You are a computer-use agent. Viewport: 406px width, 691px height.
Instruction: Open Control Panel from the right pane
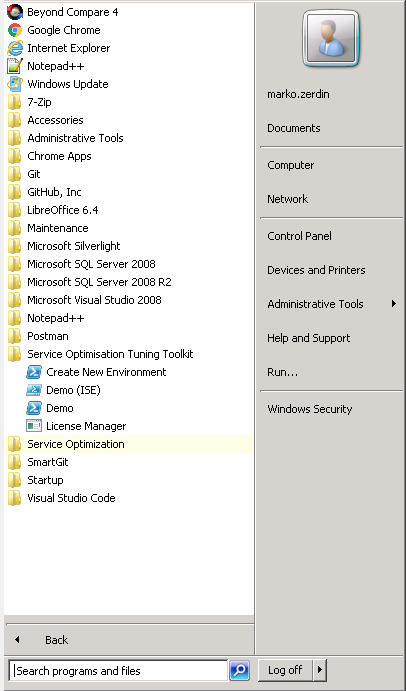coord(299,236)
